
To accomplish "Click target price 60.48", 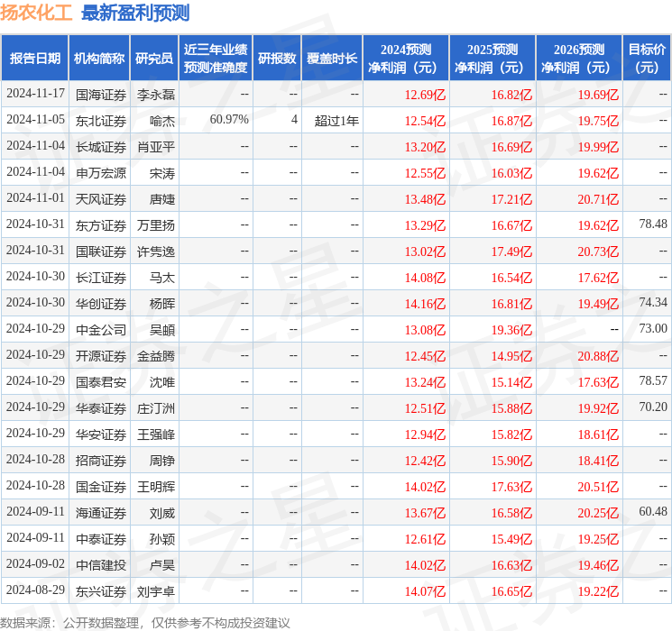I will pyautogui.click(x=653, y=511).
